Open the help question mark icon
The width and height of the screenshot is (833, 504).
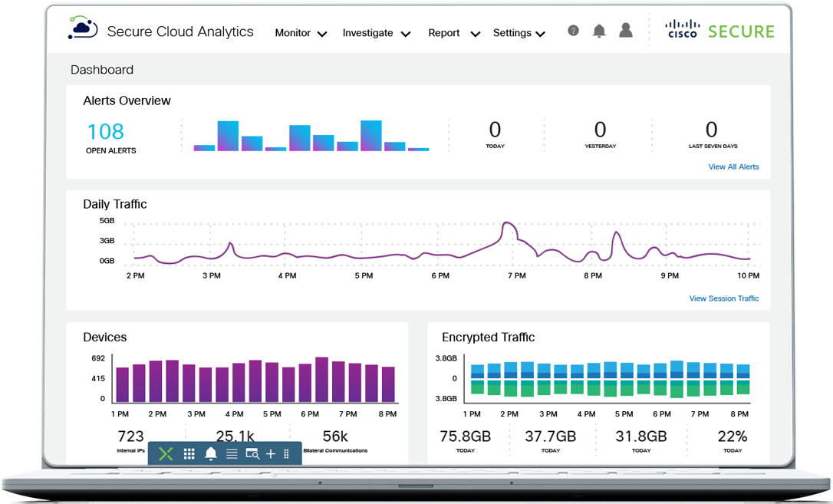coord(573,31)
